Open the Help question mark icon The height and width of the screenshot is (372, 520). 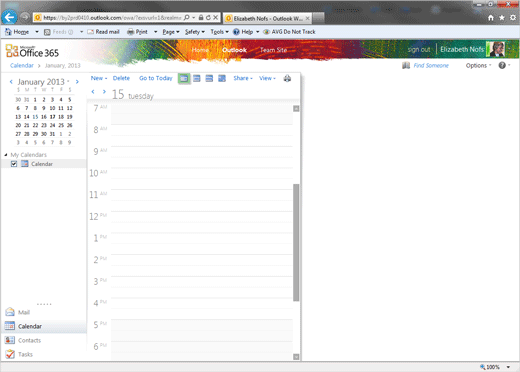coord(502,65)
